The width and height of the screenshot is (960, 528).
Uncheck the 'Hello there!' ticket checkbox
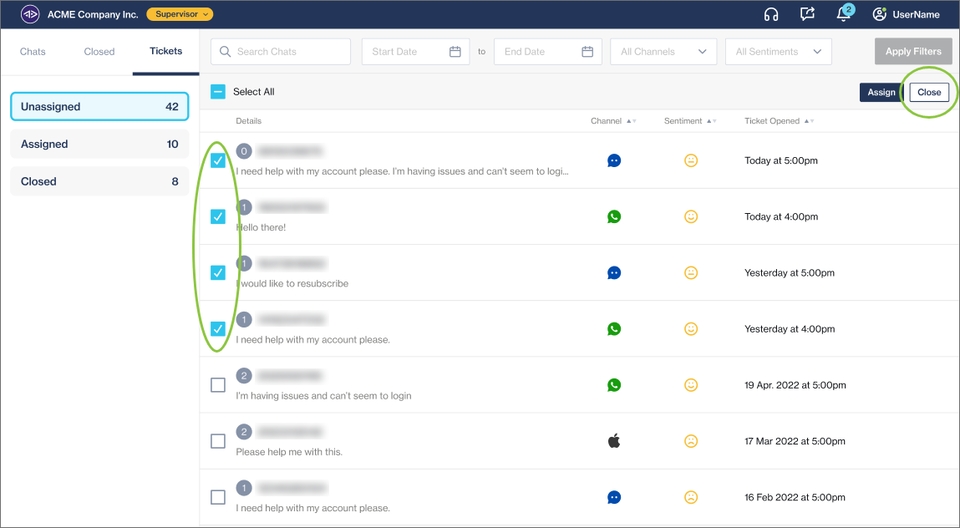click(218, 216)
